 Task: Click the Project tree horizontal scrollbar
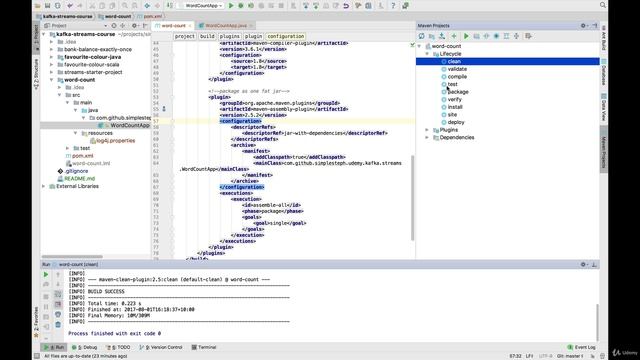pos(72,257)
